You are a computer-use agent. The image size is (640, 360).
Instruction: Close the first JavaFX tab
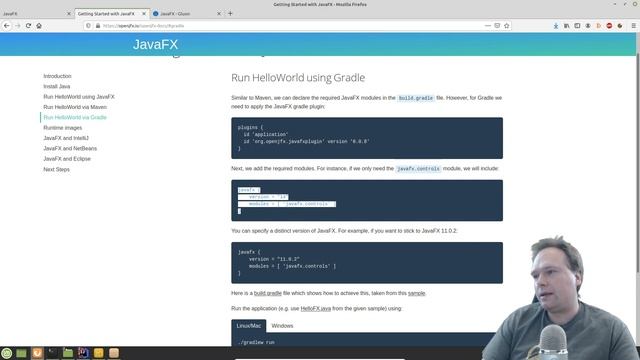[69, 13]
